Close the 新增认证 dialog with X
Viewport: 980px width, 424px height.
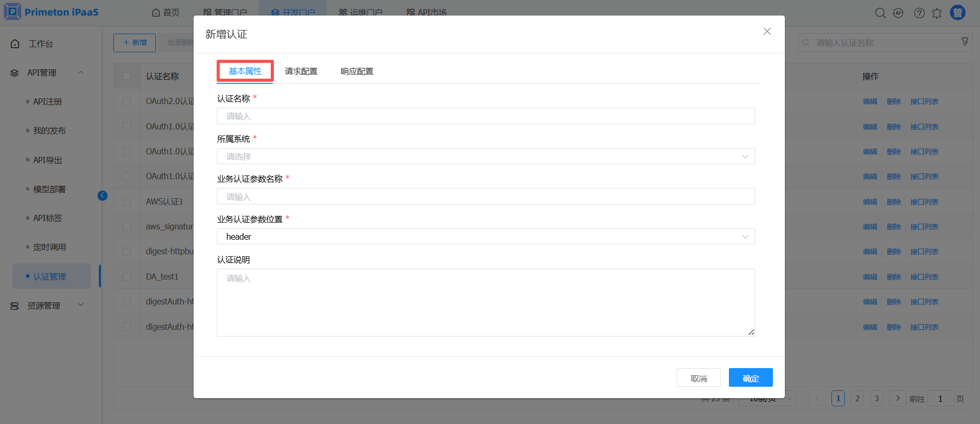(767, 32)
